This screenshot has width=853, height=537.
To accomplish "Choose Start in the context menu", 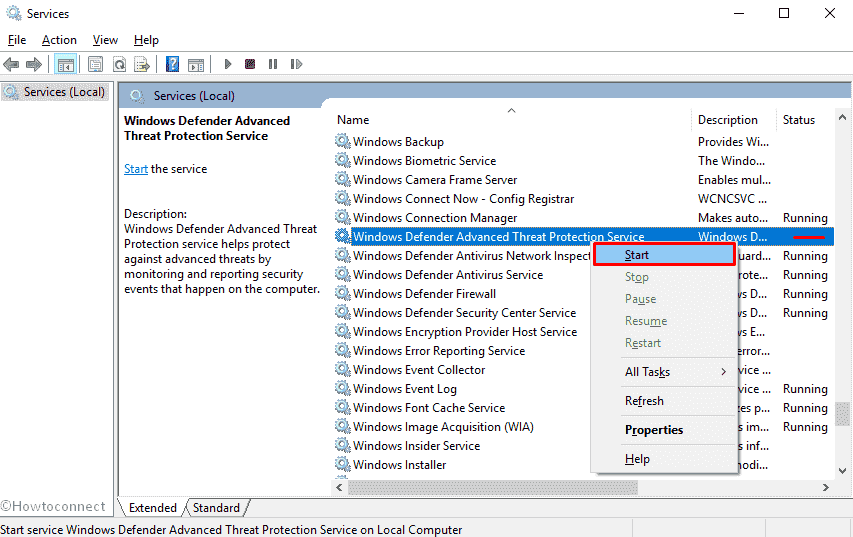I will [664, 255].
